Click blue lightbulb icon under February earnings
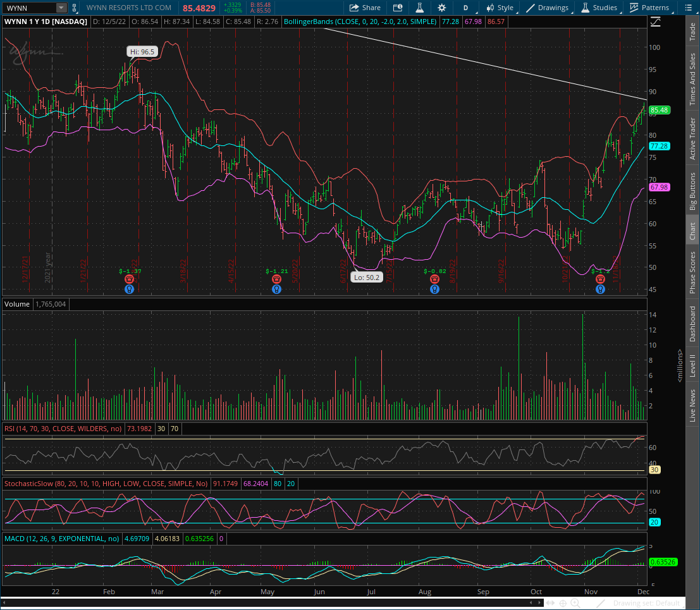The image size is (700, 610). click(129, 289)
